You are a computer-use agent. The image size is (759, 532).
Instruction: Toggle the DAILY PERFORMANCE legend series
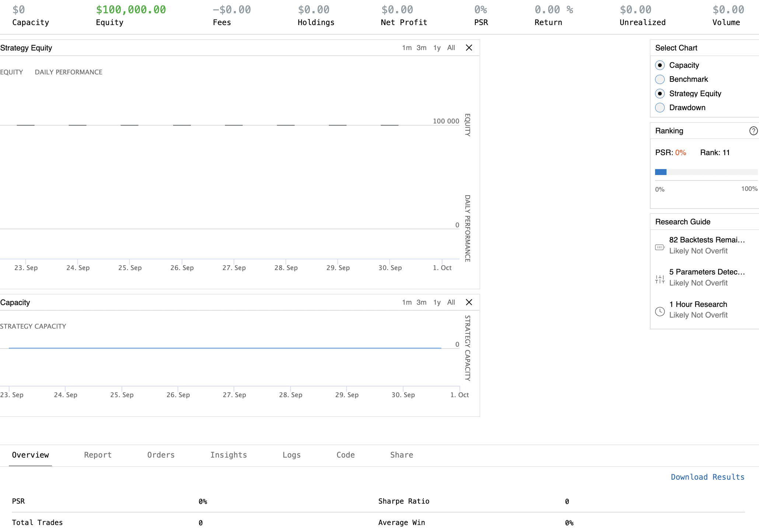[69, 72]
